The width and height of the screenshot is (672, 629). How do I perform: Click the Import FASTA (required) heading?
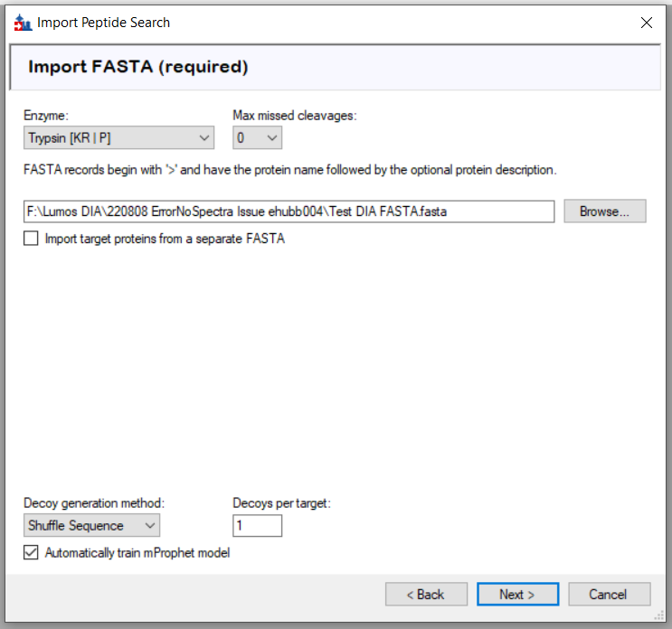(x=138, y=67)
